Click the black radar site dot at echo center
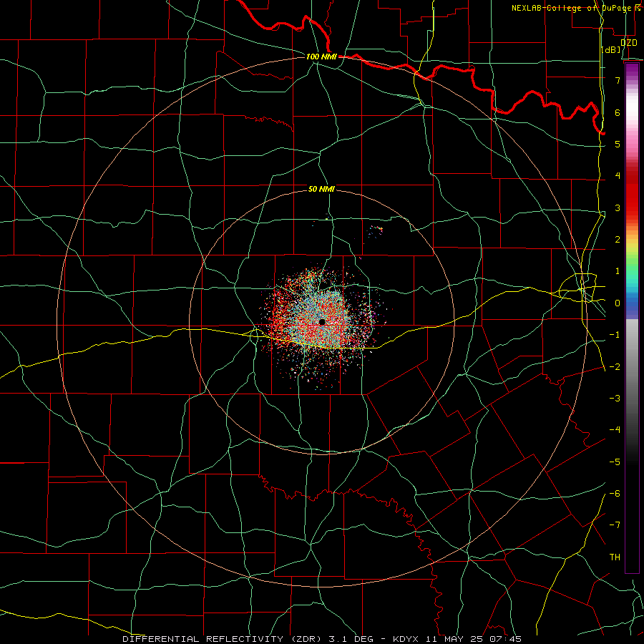The image size is (644, 644). click(322, 321)
